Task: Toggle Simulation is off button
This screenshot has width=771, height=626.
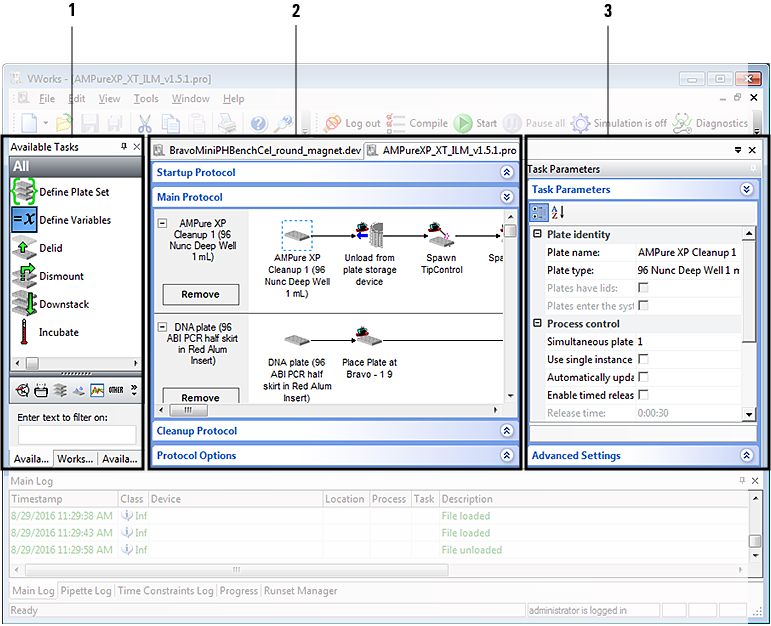Action: [x=619, y=123]
